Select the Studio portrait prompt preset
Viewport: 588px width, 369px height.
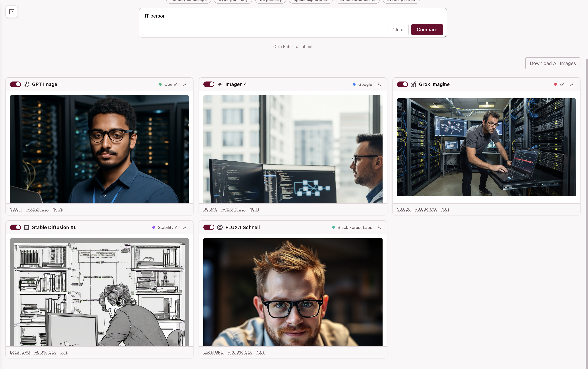(401, 1)
